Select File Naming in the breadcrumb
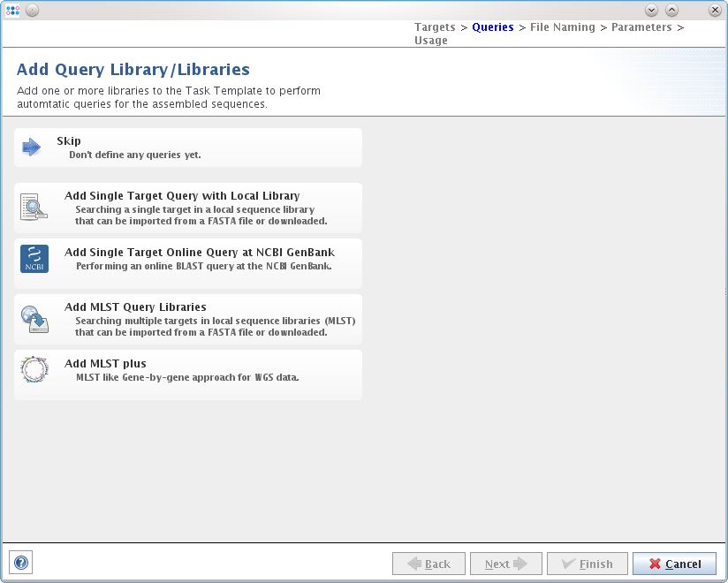Screen dimensions: 728x583 (x=563, y=26)
